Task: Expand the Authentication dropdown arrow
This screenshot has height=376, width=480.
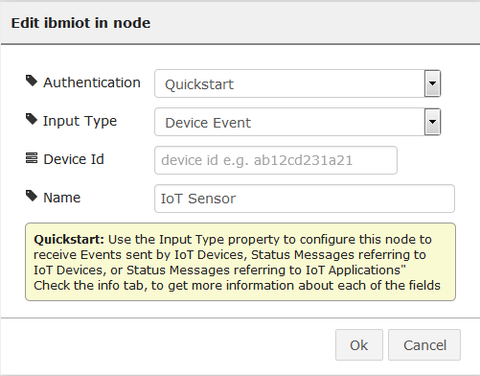Action: [x=432, y=83]
